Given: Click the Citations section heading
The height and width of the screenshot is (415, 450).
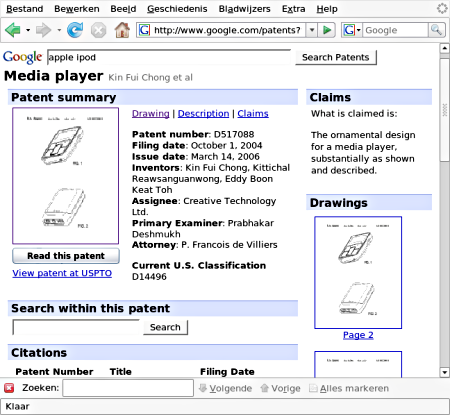Looking at the screenshot, I should (x=39, y=353).
